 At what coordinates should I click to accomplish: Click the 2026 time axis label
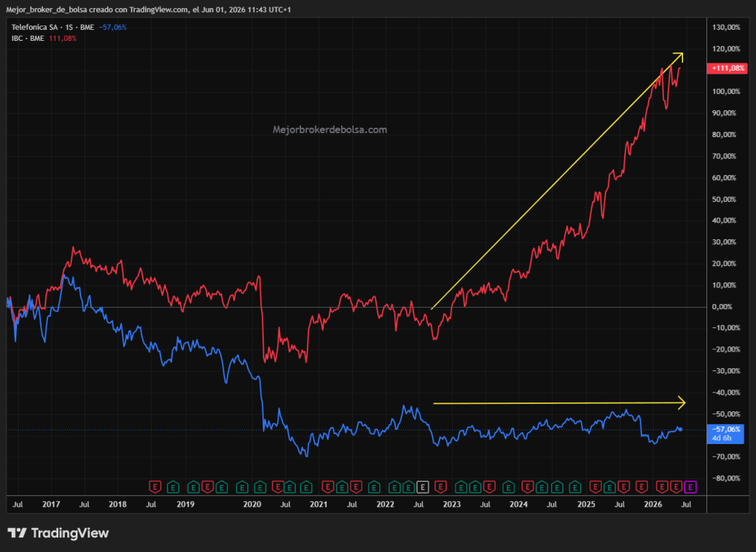[x=652, y=505]
